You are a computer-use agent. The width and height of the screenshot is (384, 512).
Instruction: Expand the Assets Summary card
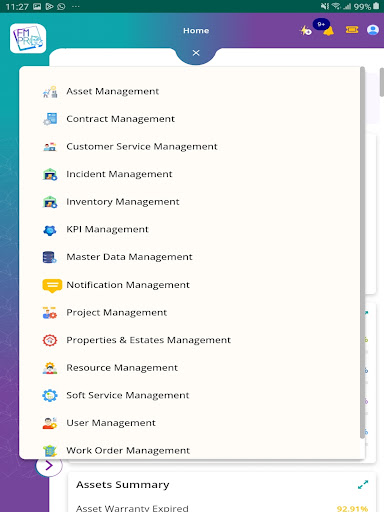coord(363,484)
